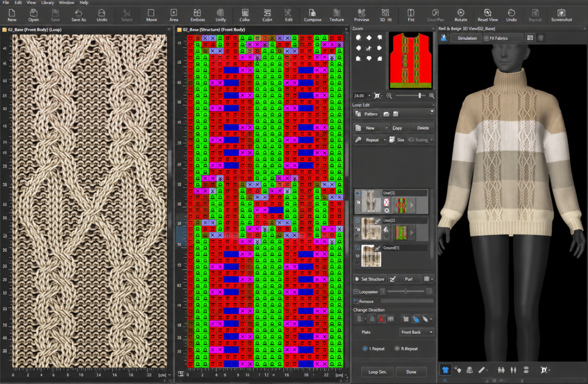Open the Edit menu
The image size is (588, 384).
click(x=18, y=3)
